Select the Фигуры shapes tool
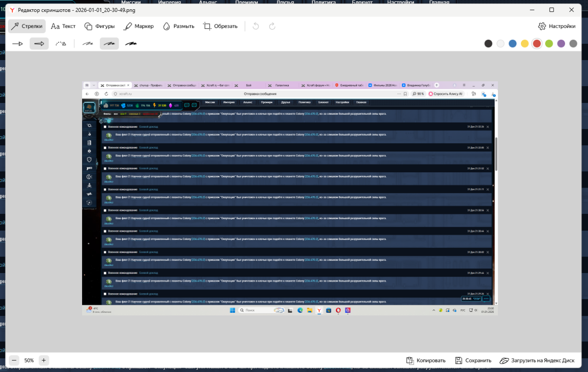 point(99,26)
